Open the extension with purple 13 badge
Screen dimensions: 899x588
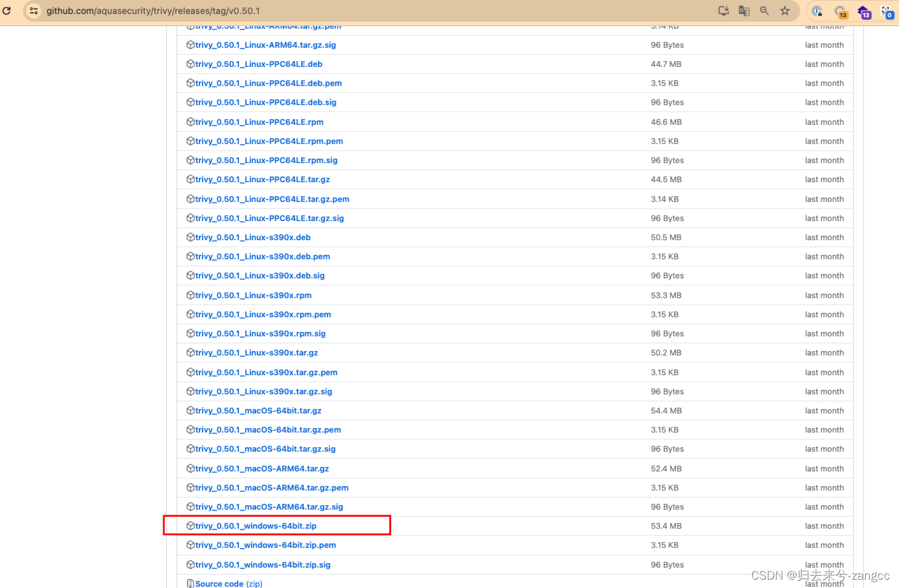[x=864, y=11]
